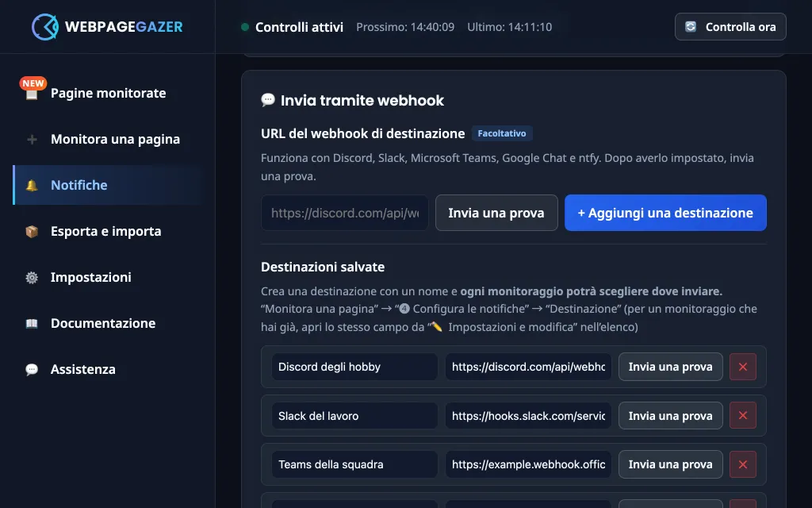Click the Prossimo: 14:40:09 text

click(x=405, y=27)
